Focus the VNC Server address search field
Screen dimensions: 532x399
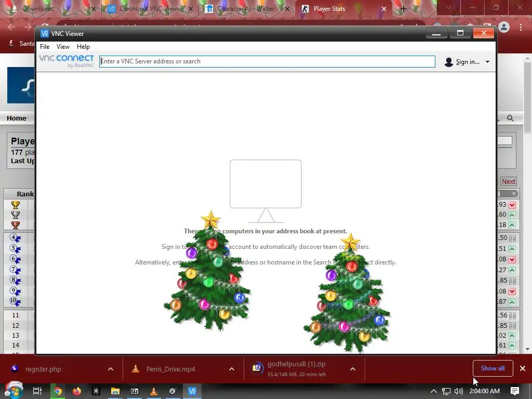(267, 61)
